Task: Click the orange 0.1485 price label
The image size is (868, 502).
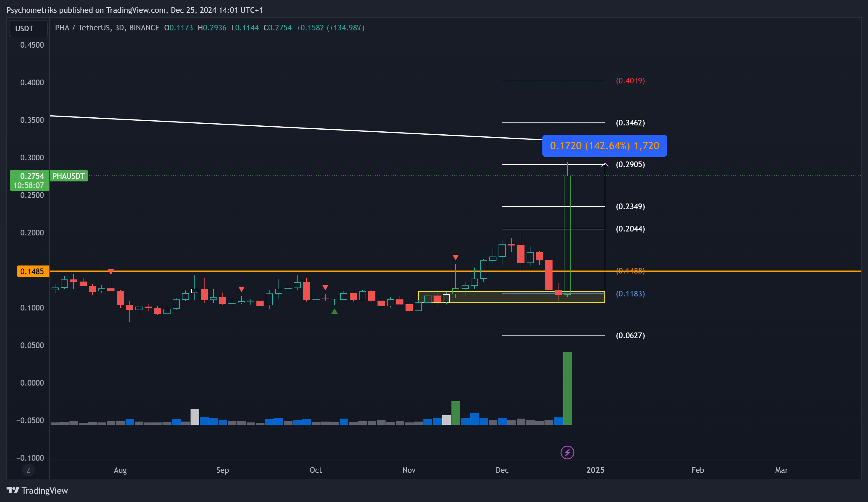Action: coord(33,271)
